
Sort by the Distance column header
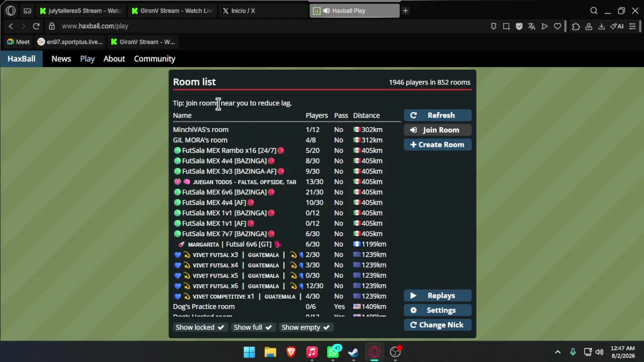(366, 116)
